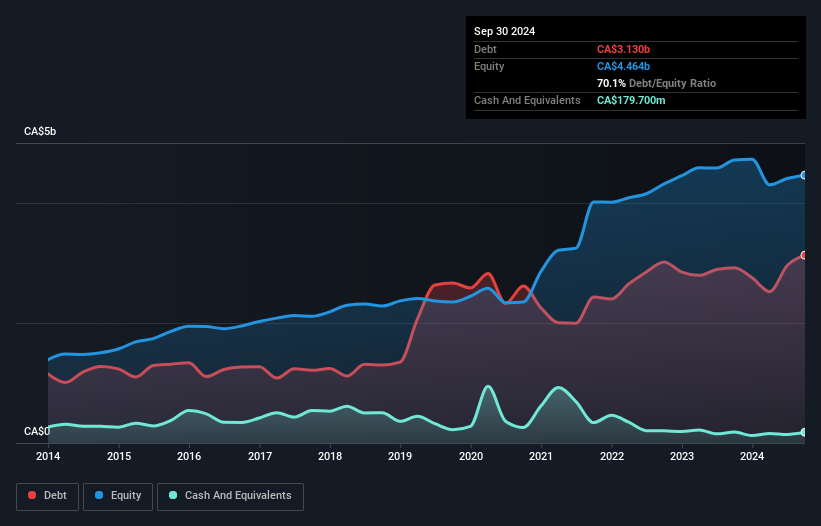Click the 2022 x-axis label
Viewport: 821px width, 526px height.
tap(612, 456)
